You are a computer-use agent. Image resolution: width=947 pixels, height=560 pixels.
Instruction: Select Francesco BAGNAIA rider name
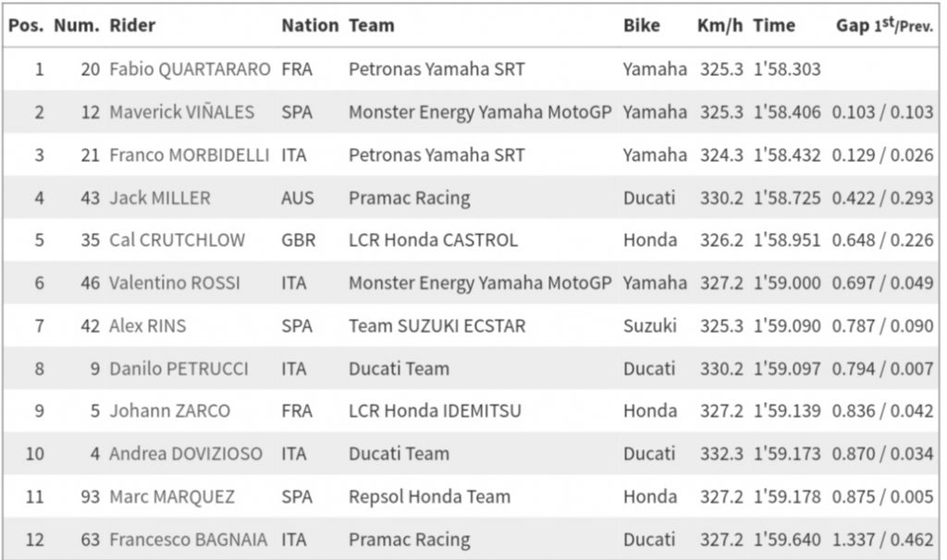(189, 540)
